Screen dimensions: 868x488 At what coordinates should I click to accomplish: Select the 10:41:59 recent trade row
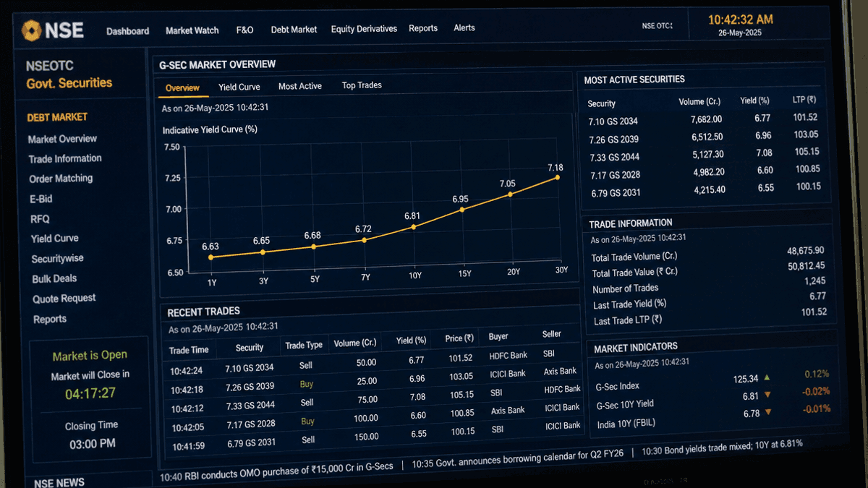pos(375,435)
